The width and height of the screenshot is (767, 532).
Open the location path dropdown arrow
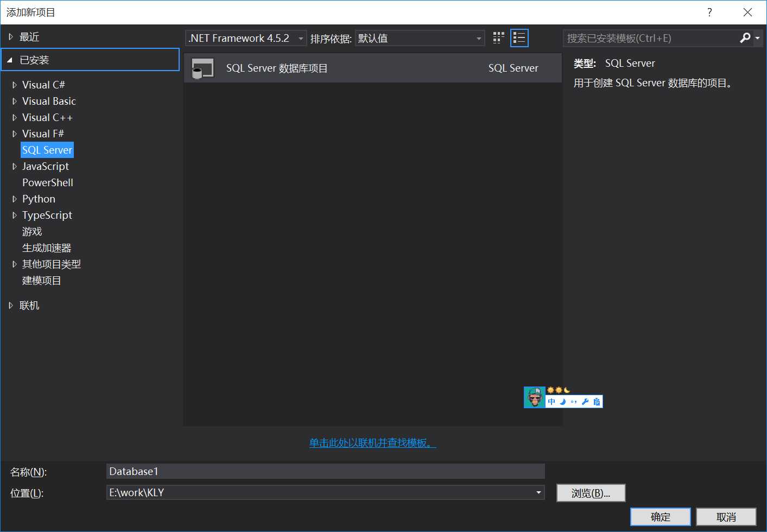coord(538,492)
